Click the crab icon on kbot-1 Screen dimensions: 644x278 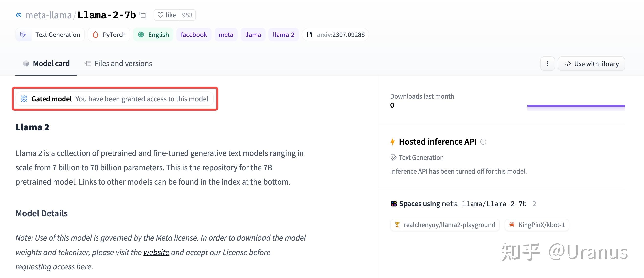pyautogui.click(x=512, y=225)
